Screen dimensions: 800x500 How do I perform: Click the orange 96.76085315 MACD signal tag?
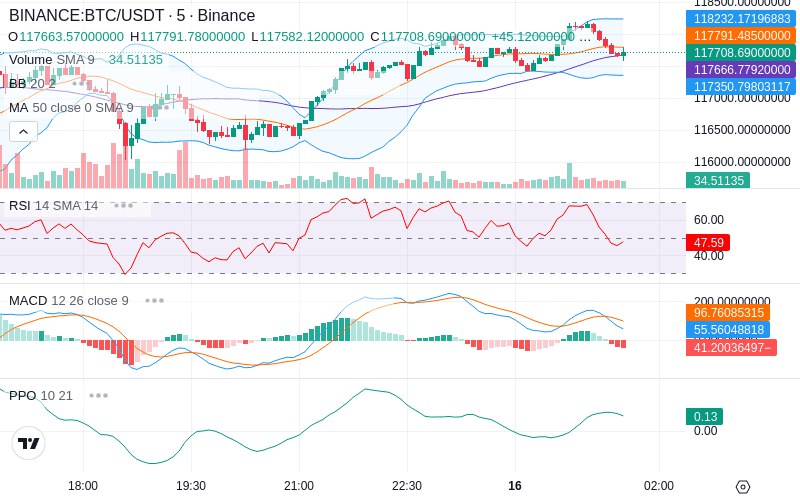click(x=728, y=313)
